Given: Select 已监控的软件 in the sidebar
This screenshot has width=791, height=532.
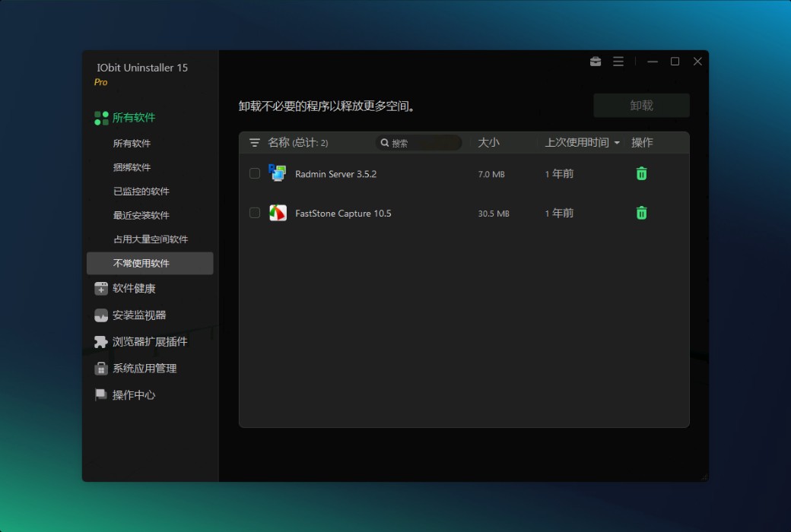Looking at the screenshot, I should pos(141,192).
